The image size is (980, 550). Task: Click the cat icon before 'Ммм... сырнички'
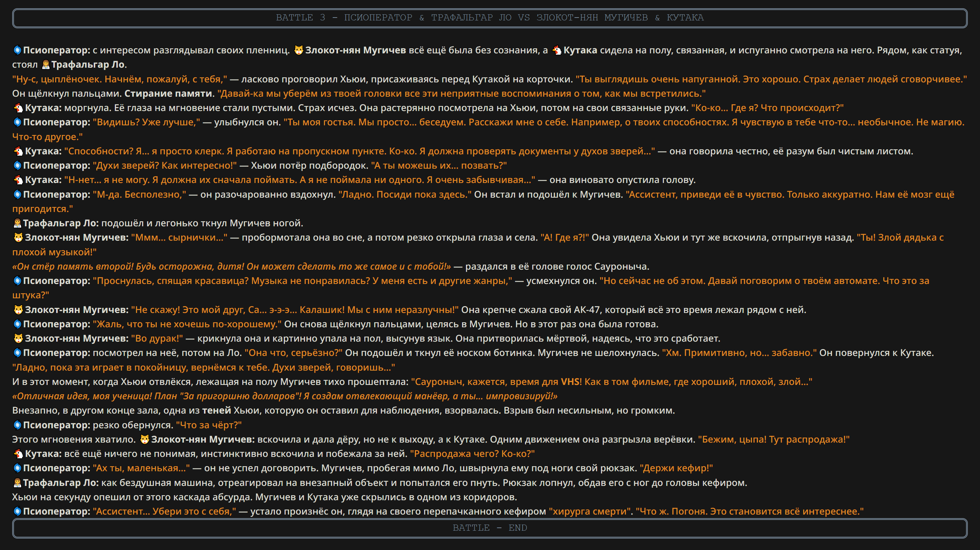pos(18,237)
